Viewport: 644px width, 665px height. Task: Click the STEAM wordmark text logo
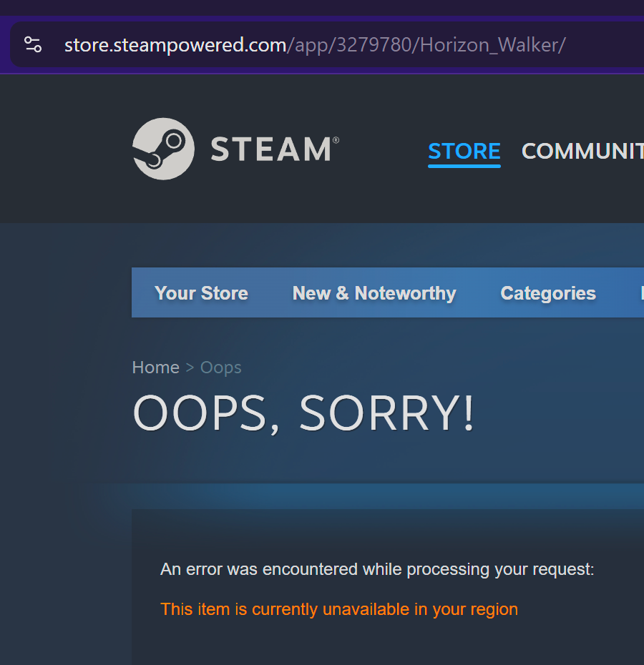pyautogui.click(x=271, y=149)
